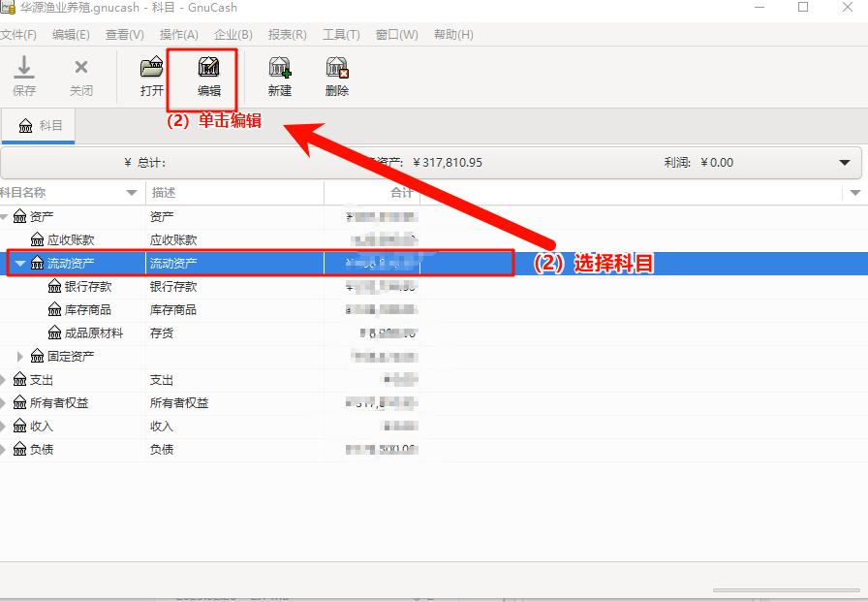Click the icon beside 流动资产 account

37,263
